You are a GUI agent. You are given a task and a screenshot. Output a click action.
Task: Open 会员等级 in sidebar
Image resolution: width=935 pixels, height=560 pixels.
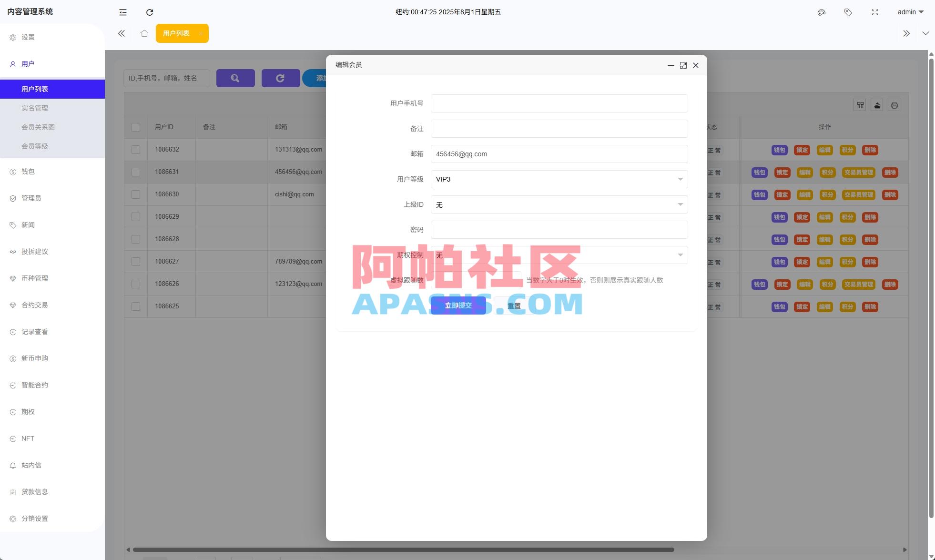[52, 146]
